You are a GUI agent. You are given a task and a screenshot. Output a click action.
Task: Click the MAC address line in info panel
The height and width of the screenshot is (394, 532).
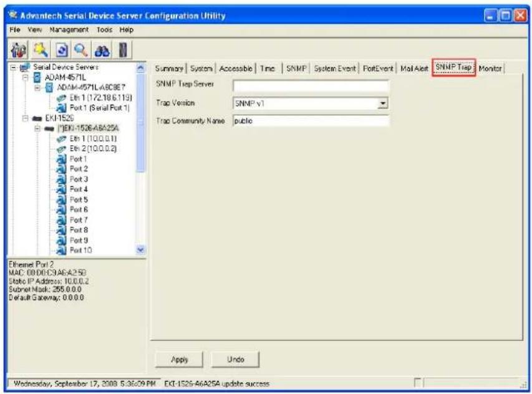(x=47, y=272)
